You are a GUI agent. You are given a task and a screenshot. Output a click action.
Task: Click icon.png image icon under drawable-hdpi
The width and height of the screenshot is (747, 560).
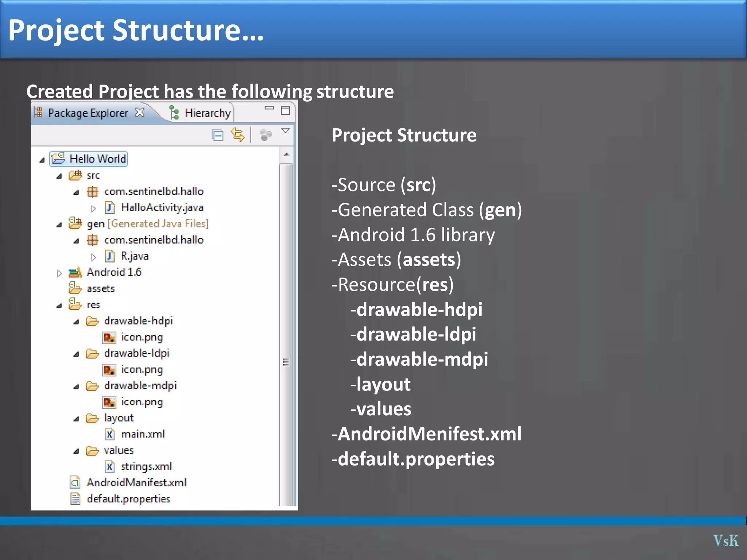click(x=109, y=338)
